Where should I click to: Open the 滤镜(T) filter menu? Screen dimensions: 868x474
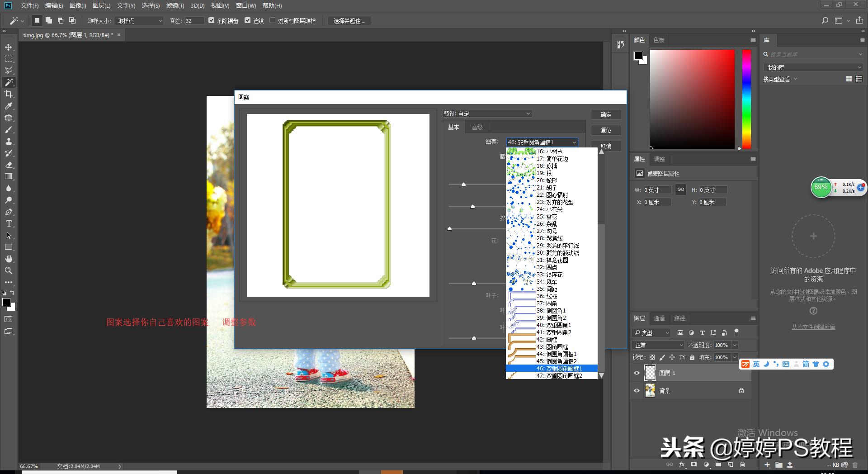tap(175, 5)
